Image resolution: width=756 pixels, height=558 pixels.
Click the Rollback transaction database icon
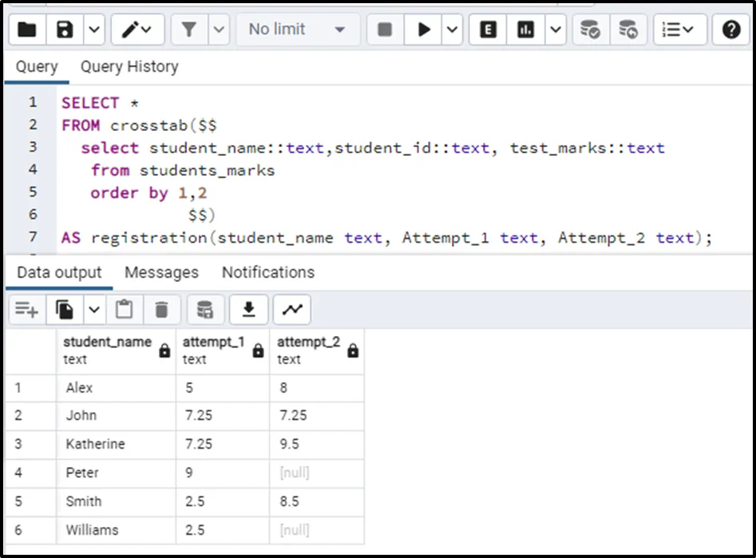pos(628,30)
